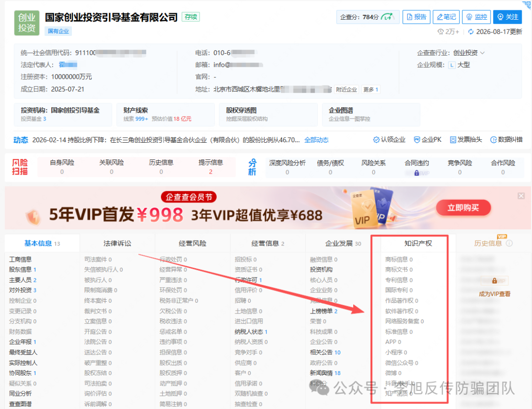Enable 监控 monitoring for this company

(x=476, y=17)
